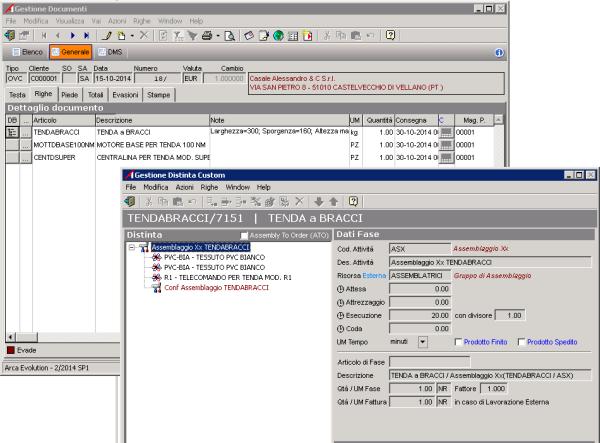This screenshot has width=600, height=443.
Task: Toggle the Prodotto Finito checkbox
Action: (x=458, y=342)
